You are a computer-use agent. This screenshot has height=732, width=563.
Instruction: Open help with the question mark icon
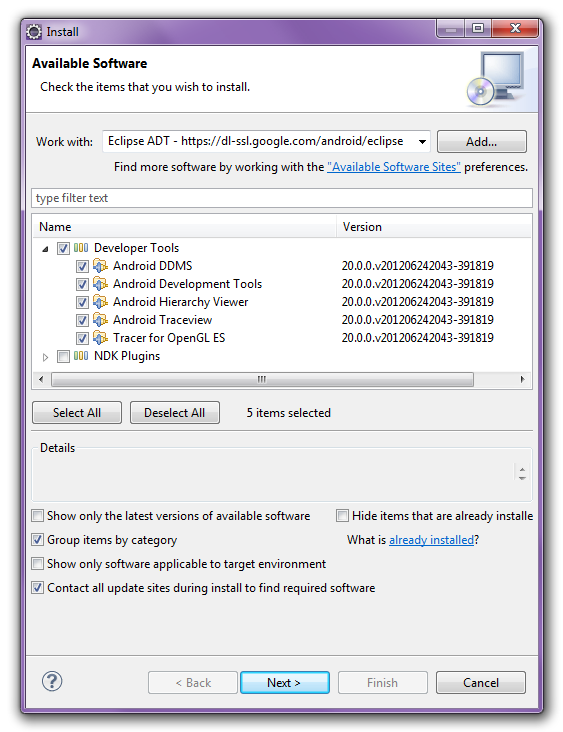coord(52,682)
